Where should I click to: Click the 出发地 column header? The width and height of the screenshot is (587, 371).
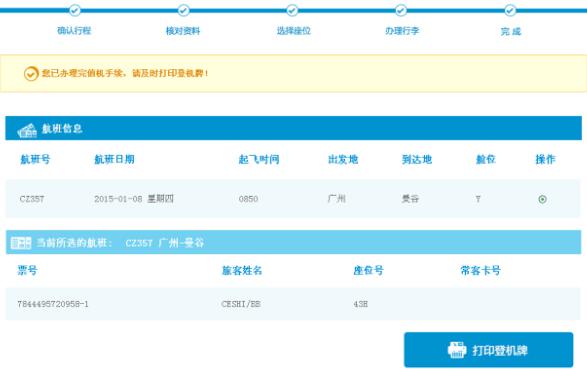pyautogui.click(x=343, y=159)
